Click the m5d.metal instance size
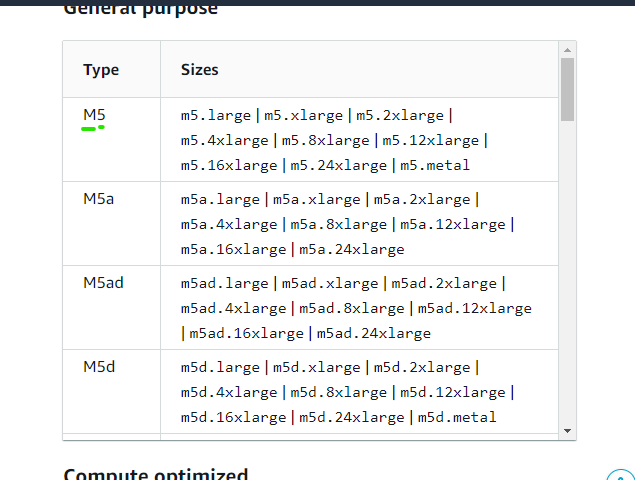635x480 pixels. point(456,417)
